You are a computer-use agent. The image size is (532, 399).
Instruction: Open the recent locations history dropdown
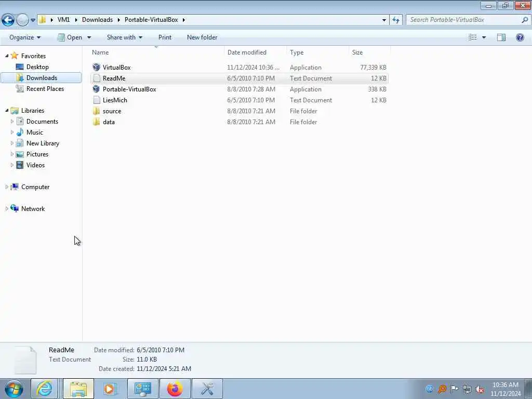33,20
